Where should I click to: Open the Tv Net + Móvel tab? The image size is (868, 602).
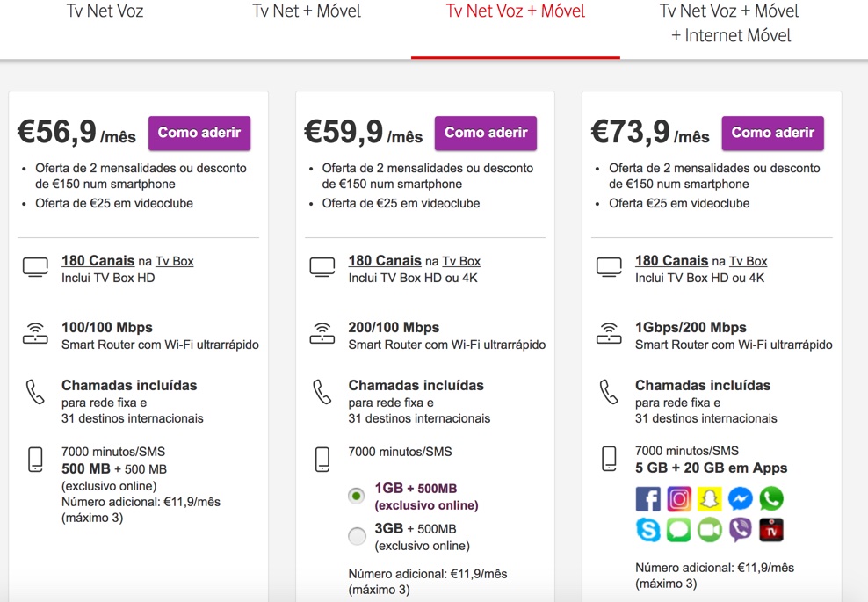tap(307, 11)
